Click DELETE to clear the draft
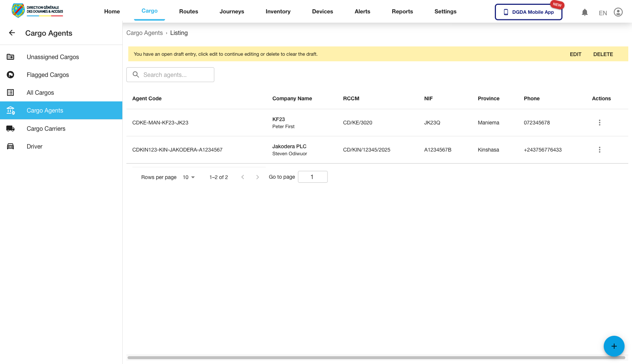This screenshot has height=364, width=632. pos(603,54)
